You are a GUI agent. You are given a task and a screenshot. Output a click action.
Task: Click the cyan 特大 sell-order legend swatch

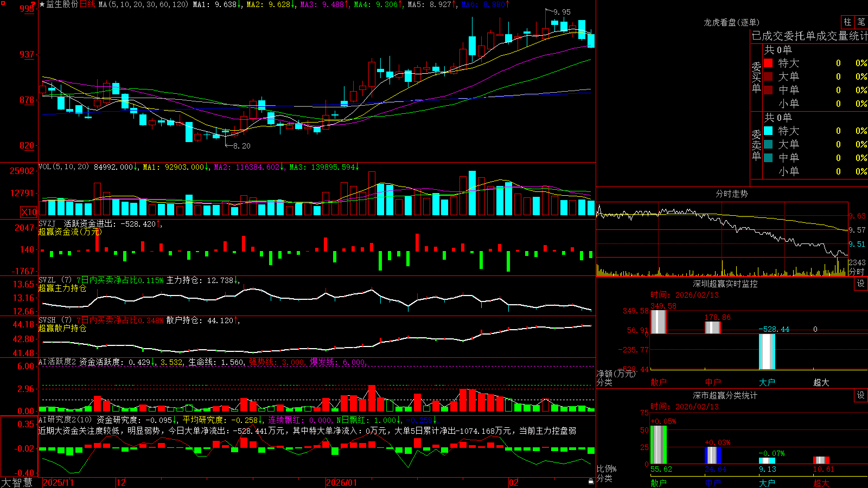click(768, 131)
